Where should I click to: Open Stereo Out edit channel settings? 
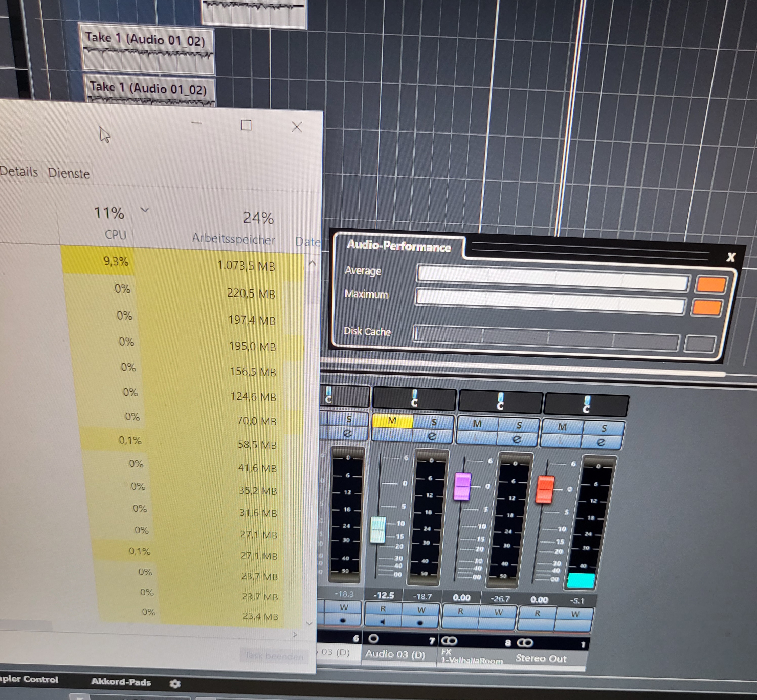click(600, 442)
